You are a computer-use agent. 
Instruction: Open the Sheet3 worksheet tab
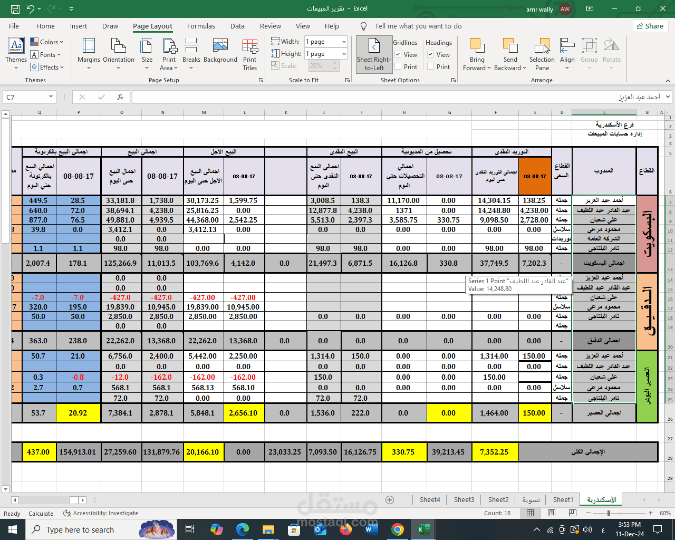coord(464,500)
